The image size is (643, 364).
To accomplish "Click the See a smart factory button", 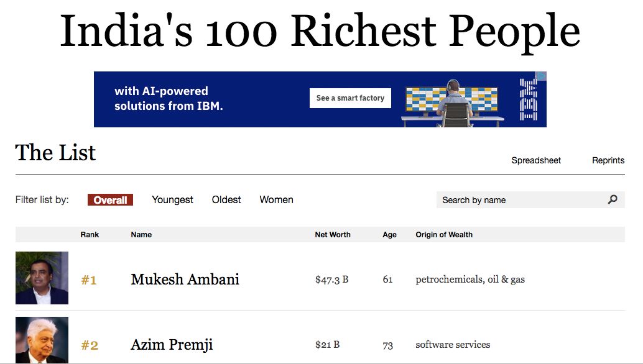I will pos(350,98).
